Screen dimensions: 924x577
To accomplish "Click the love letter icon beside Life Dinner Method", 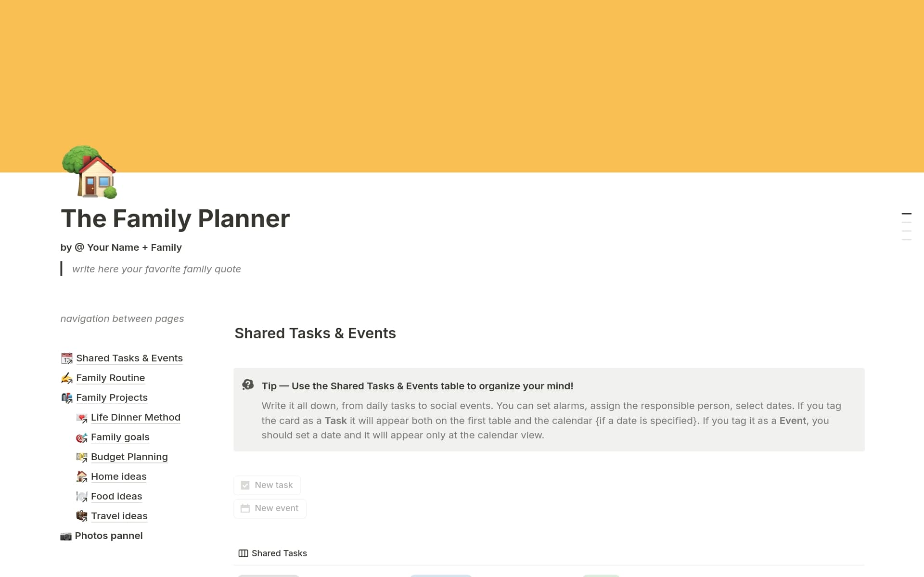I will 82,417.
